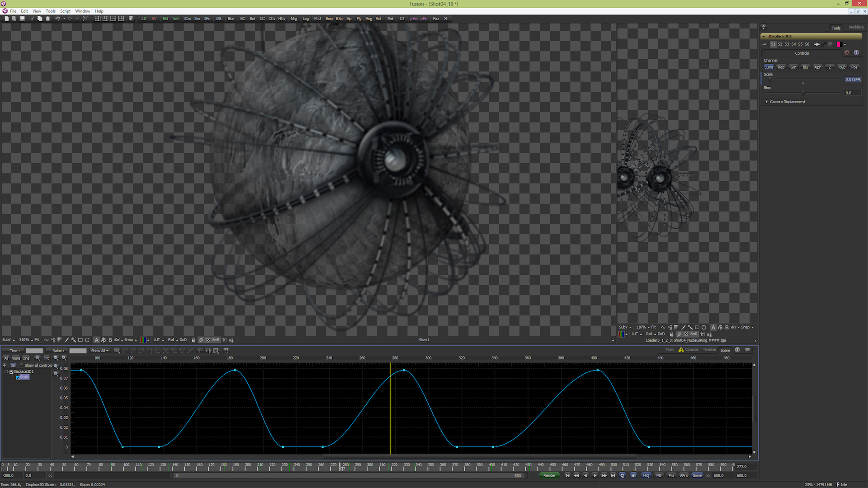This screenshot has width=868, height=488.
Task: Open the Show All dropdown
Action: 100,351
